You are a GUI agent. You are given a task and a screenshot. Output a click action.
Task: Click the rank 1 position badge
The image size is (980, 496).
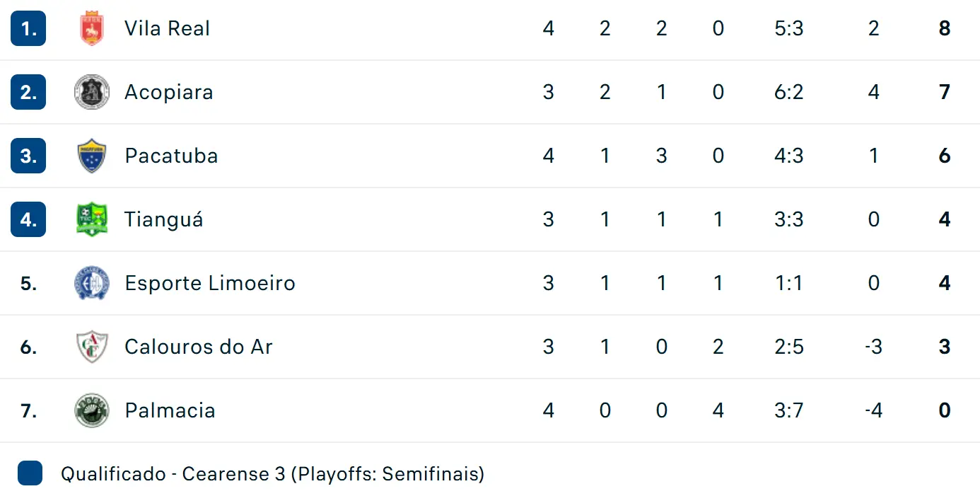click(28, 28)
